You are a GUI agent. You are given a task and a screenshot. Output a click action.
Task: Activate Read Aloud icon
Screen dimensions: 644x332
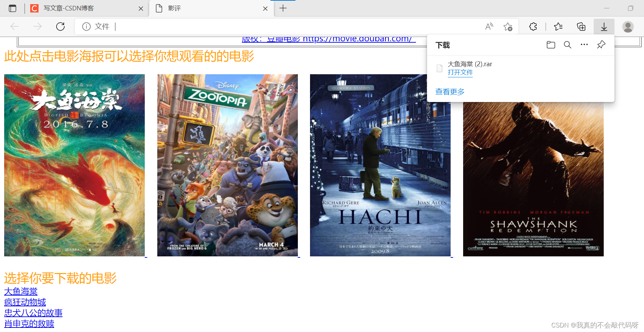tap(489, 26)
